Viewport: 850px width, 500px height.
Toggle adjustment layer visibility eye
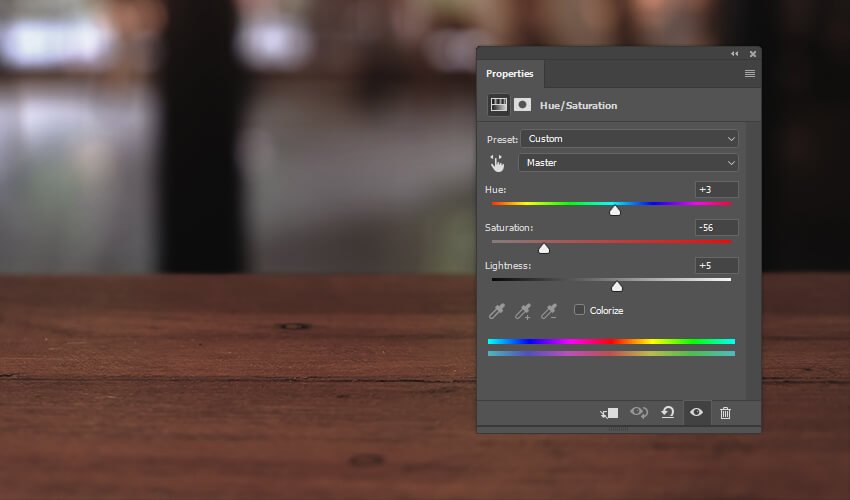697,413
